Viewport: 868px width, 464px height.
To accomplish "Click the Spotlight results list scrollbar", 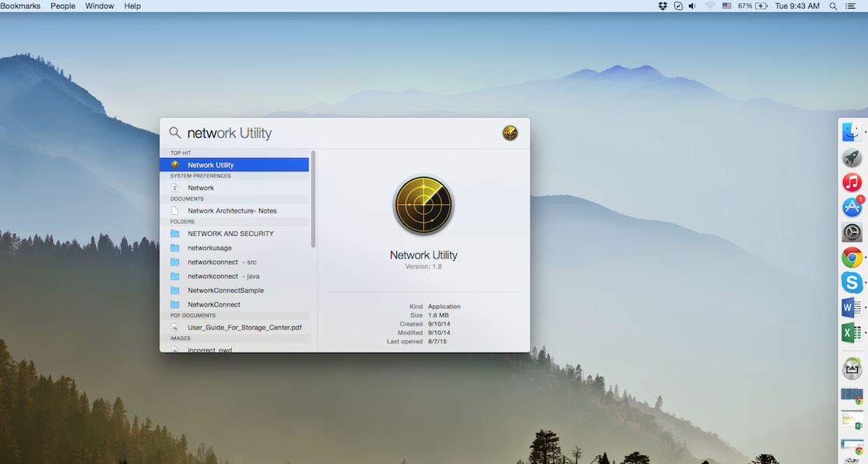I will [x=313, y=199].
